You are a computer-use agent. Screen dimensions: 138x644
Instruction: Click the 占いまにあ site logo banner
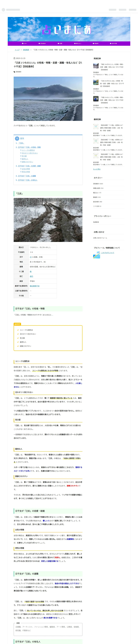(x=69, y=30)
